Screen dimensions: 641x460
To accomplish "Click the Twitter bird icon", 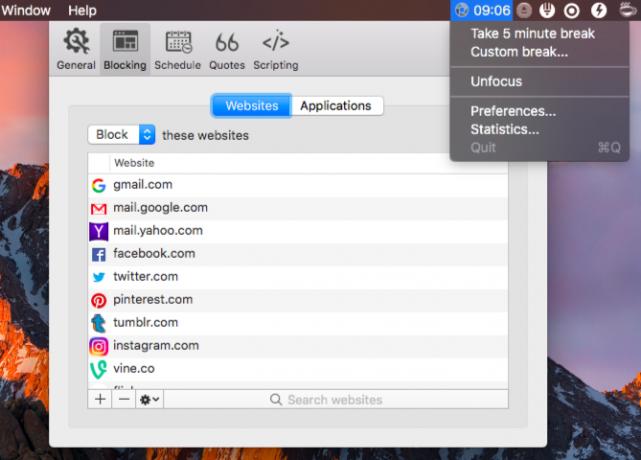I will click(x=99, y=277).
